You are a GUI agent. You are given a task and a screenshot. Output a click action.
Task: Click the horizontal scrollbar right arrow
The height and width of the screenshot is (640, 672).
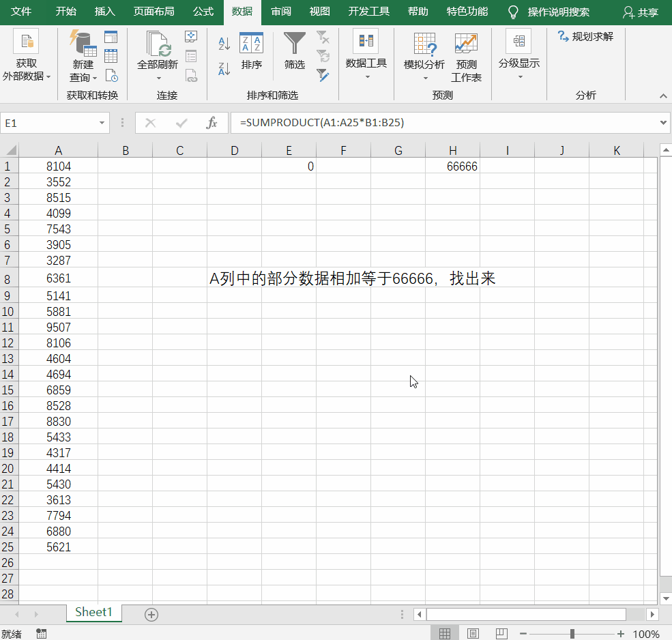point(652,614)
